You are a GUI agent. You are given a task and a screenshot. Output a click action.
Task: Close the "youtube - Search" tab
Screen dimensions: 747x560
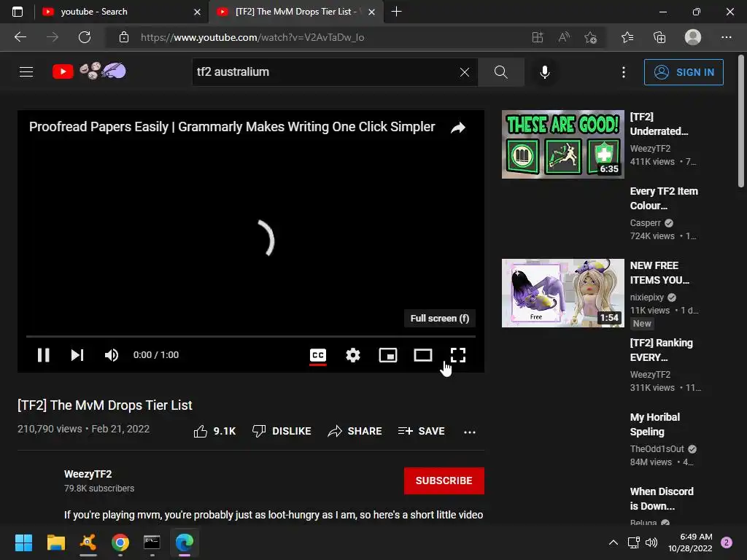click(x=197, y=12)
